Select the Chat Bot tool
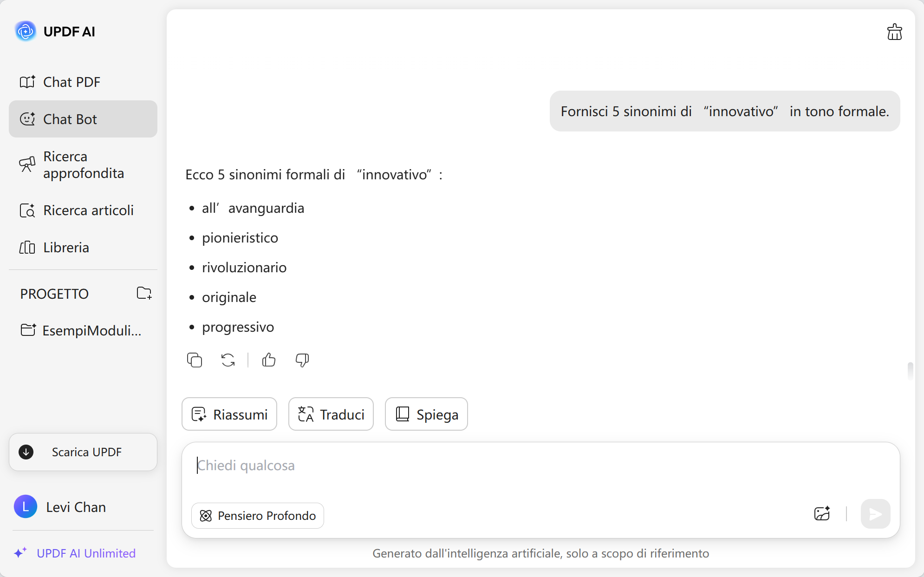Screen dimensions: 924x577 70,119
